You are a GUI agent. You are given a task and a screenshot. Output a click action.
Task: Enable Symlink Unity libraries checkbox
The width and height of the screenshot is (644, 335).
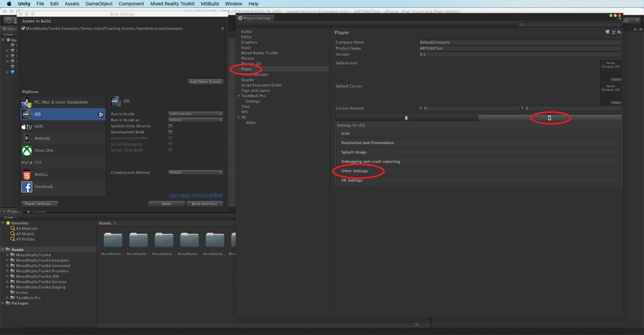coord(170,126)
